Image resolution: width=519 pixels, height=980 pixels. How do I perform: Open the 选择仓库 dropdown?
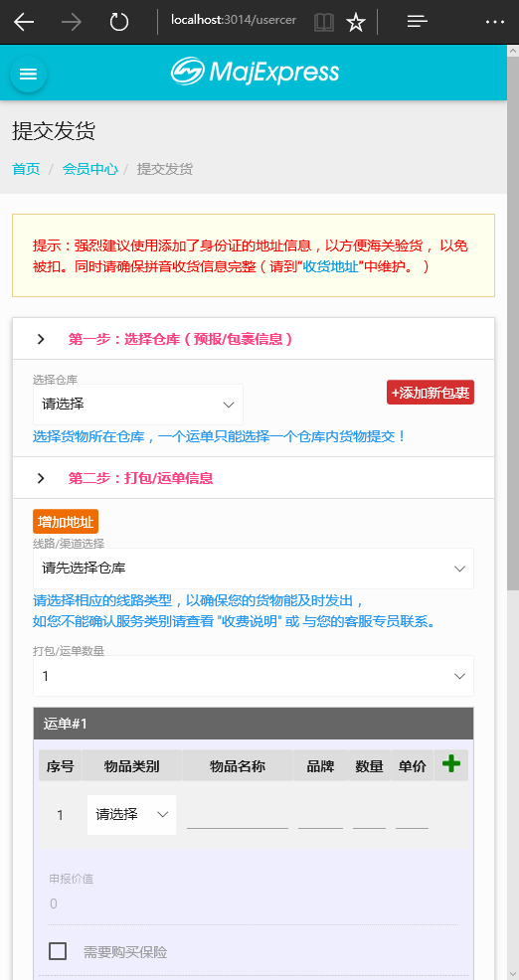pos(138,405)
